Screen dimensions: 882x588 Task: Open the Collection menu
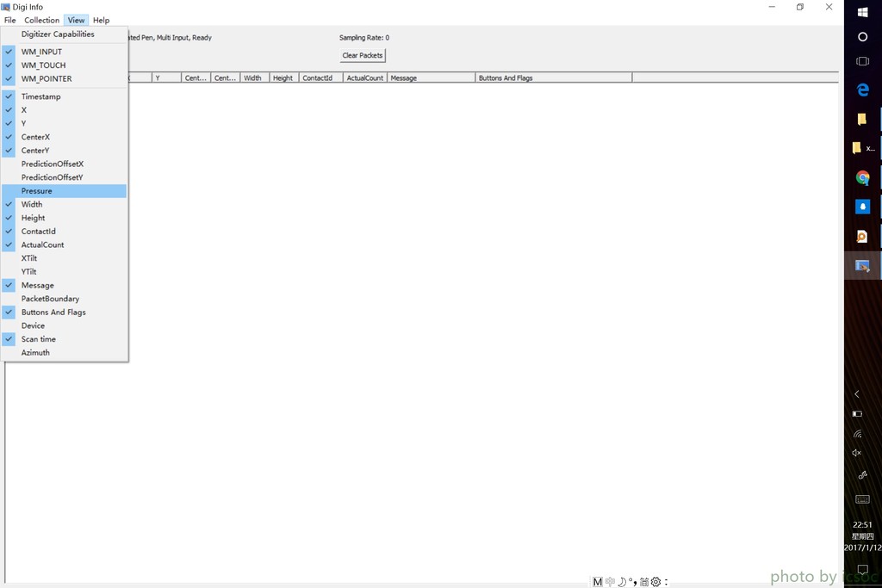(41, 21)
